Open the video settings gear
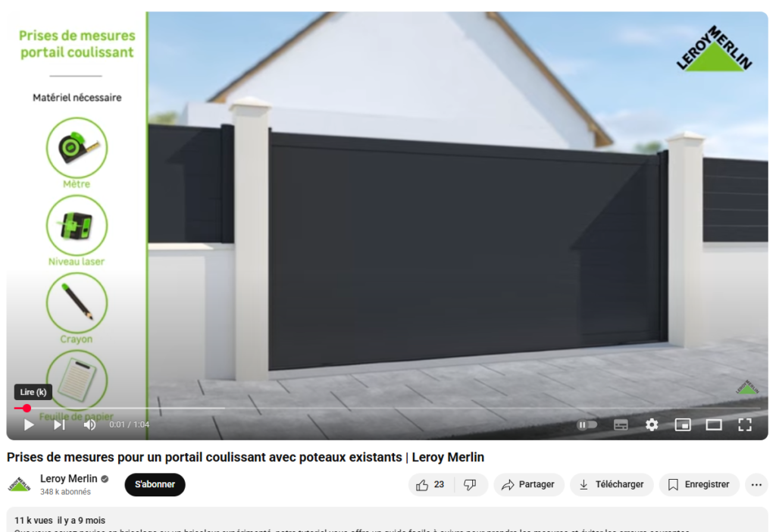Image resolution: width=776 pixels, height=532 pixels. pos(652,425)
